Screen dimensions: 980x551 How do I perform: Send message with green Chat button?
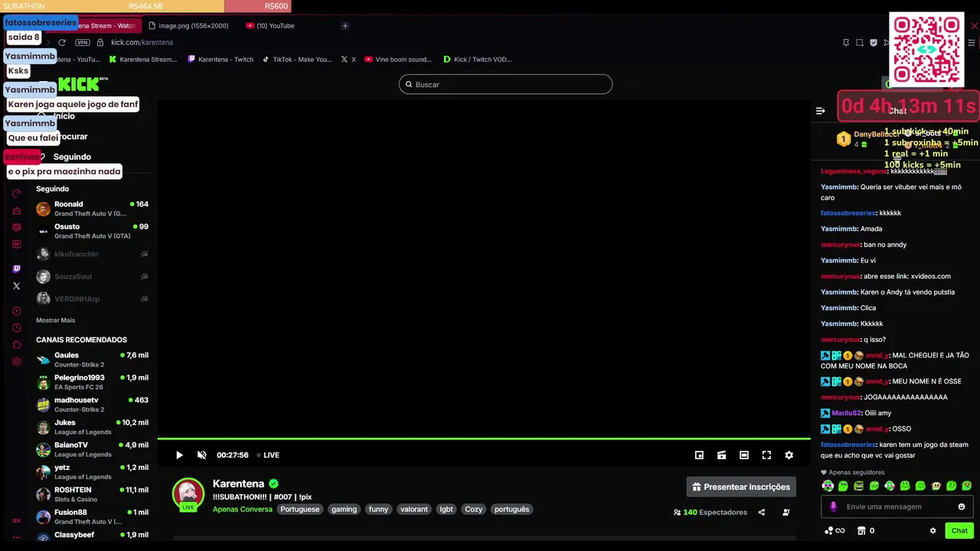(959, 530)
